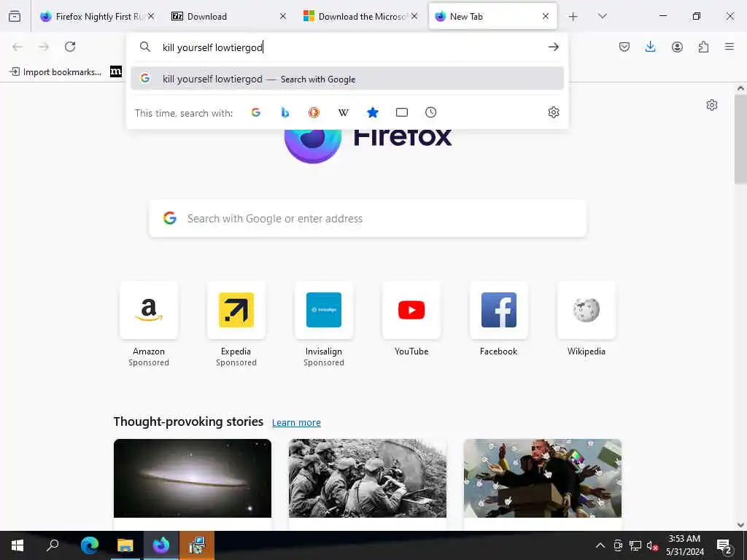This screenshot has width=747, height=560.
Task: Close the New Tab tab
Action: [546, 16]
